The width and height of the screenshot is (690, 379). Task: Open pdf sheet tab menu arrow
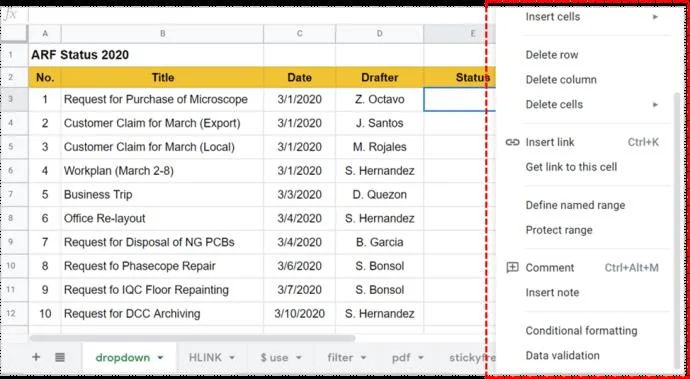point(421,357)
